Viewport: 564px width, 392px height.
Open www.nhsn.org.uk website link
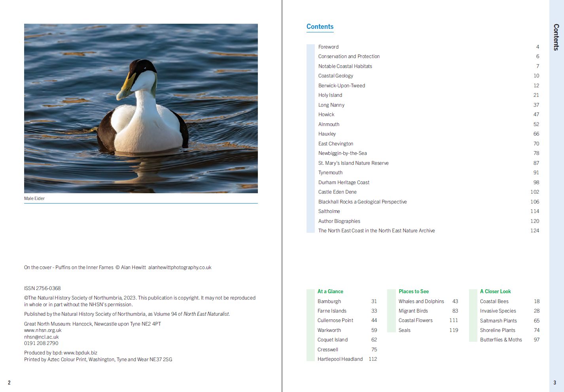[43, 330]
